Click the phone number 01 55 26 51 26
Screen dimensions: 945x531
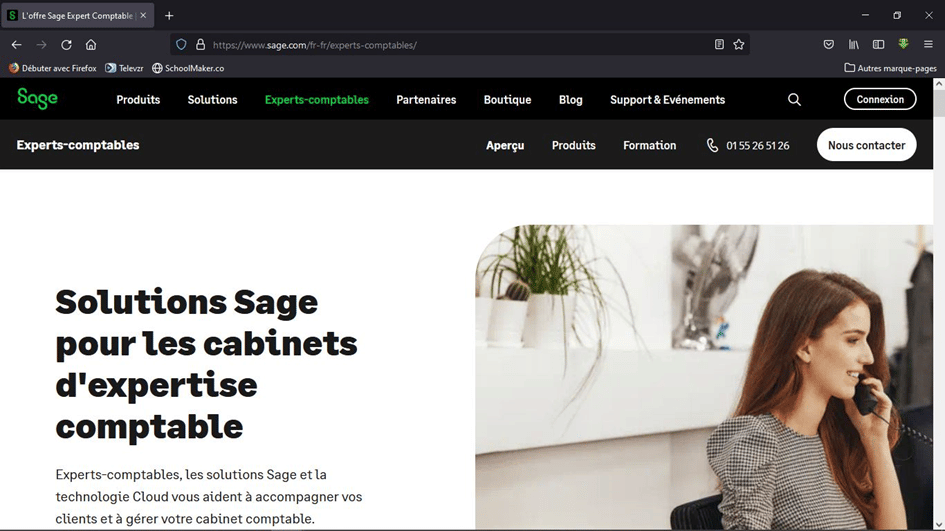pos(758,145)
